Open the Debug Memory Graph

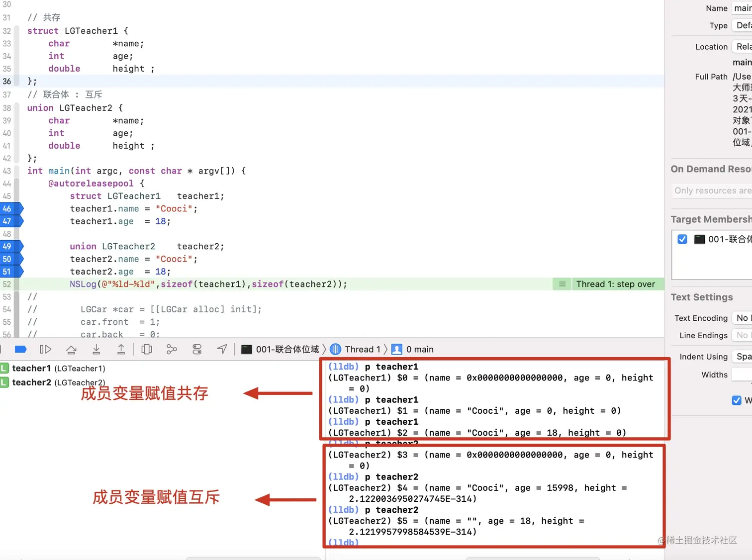click(172, 349)
